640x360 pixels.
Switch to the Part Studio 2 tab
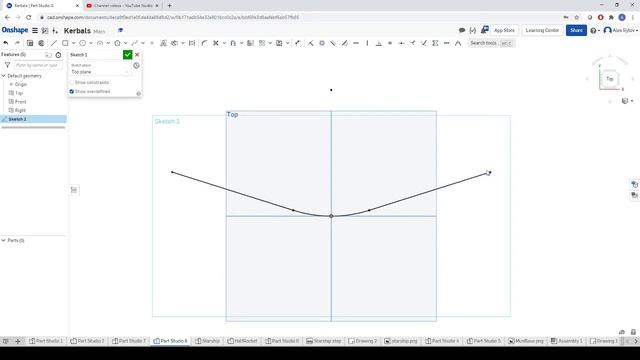pos(87,341)
